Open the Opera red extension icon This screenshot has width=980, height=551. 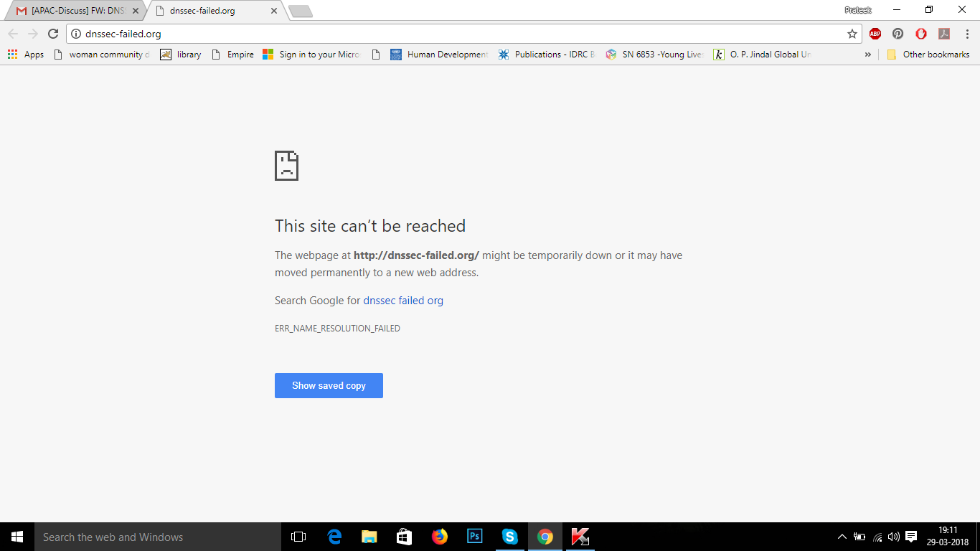pos(921,34)
